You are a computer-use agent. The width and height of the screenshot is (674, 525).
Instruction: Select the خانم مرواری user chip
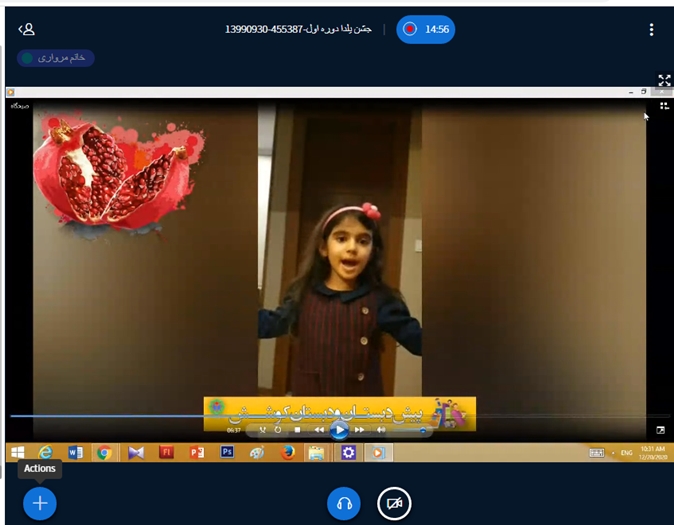click(56, 58)
